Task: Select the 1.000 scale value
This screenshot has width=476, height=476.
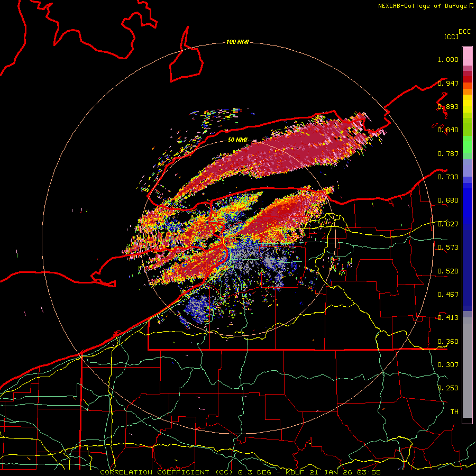Action: pos(448,59)
